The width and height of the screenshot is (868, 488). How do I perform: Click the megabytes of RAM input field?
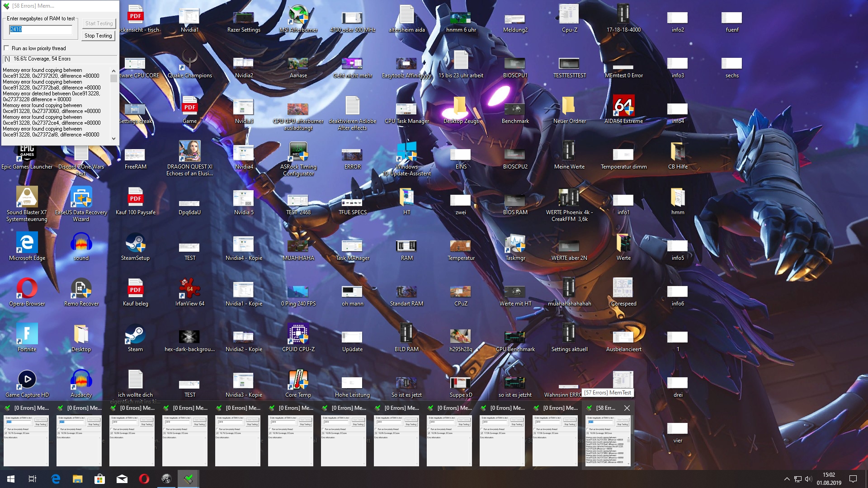[x=41, y=29]
